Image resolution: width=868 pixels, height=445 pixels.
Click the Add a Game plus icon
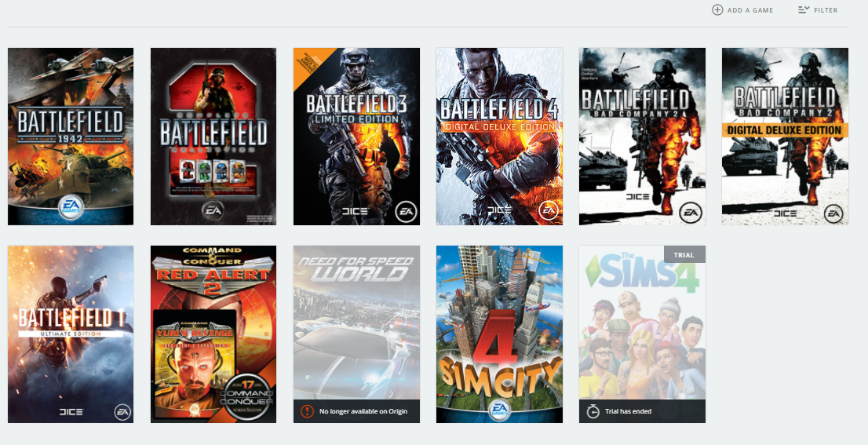tap(717, 10)
